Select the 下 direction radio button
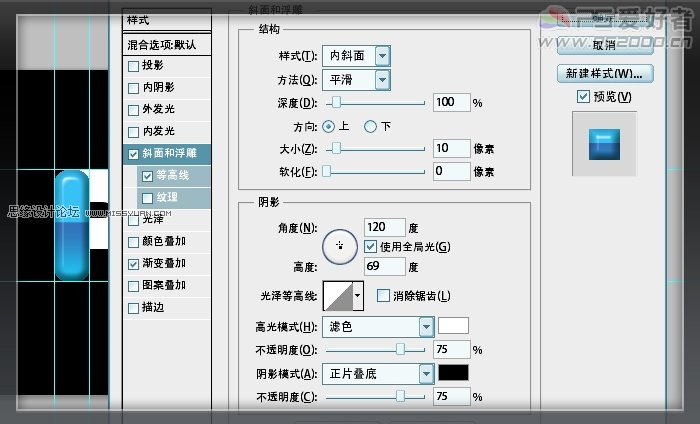The width and height of the screenshot is (700, 424). pos(370,127)
